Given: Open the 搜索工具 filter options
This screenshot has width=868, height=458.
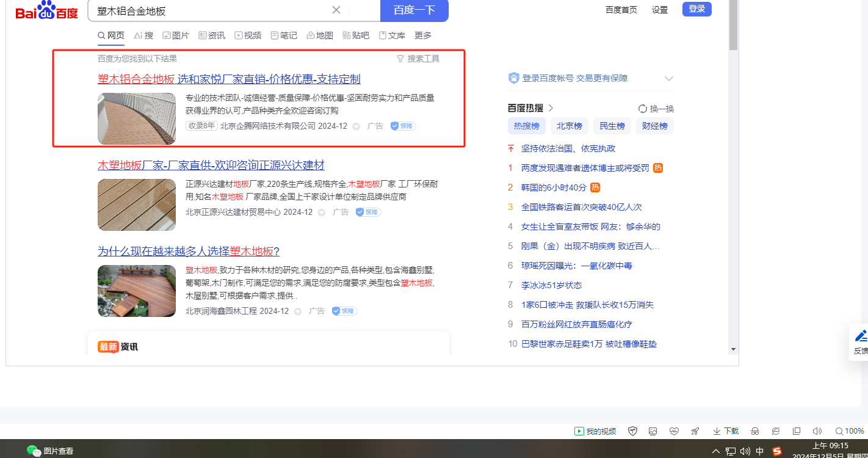Looking at the screenshot, I should click(418, 59).
